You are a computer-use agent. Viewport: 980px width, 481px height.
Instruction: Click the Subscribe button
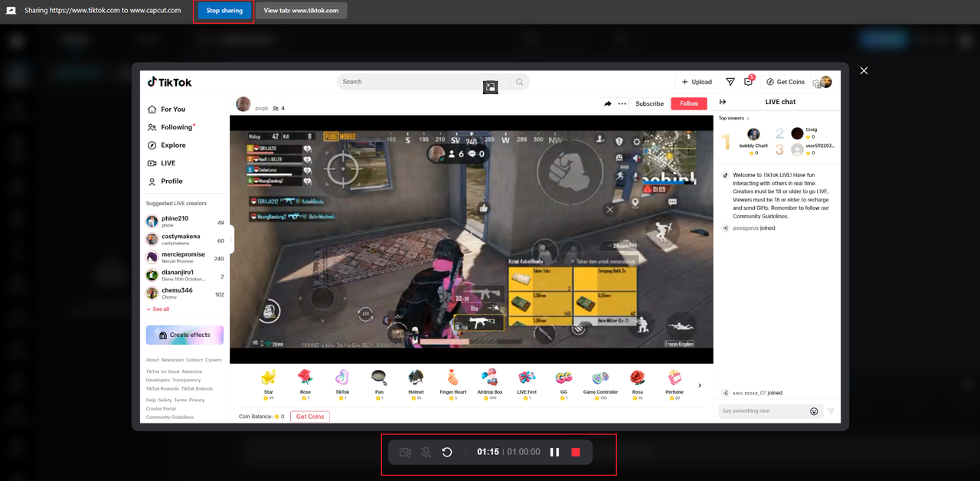tap(650, 103)
